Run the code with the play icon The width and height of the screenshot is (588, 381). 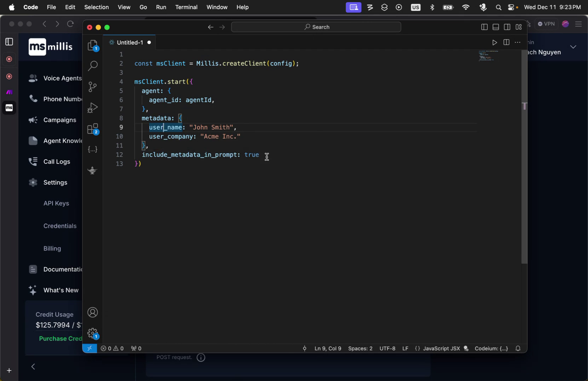tap(495, 42)
